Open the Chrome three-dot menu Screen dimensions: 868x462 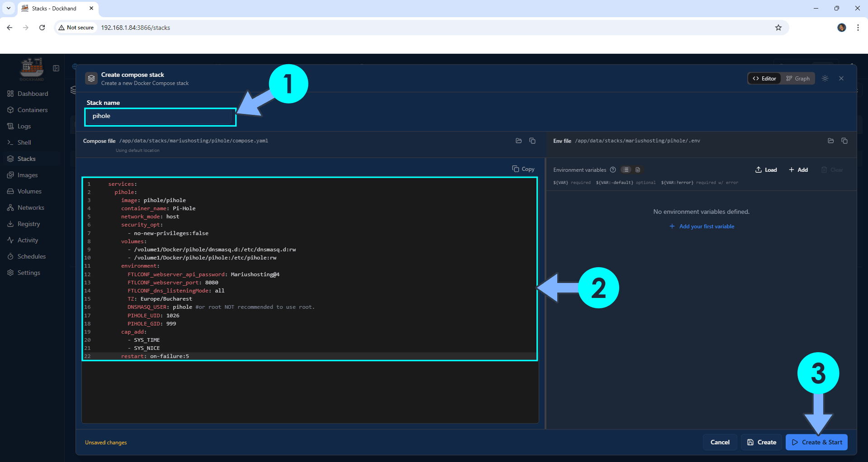858,28
